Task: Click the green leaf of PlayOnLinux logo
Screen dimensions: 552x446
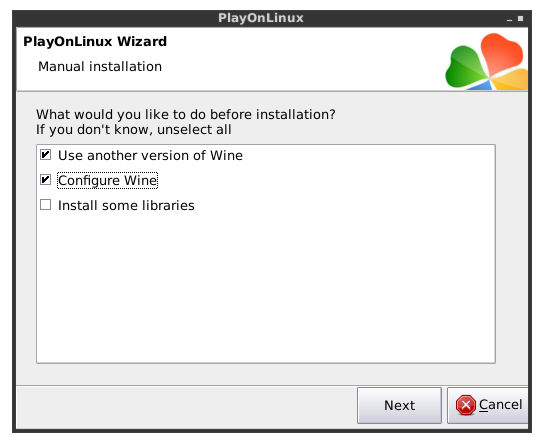Action: pos(464,67)
